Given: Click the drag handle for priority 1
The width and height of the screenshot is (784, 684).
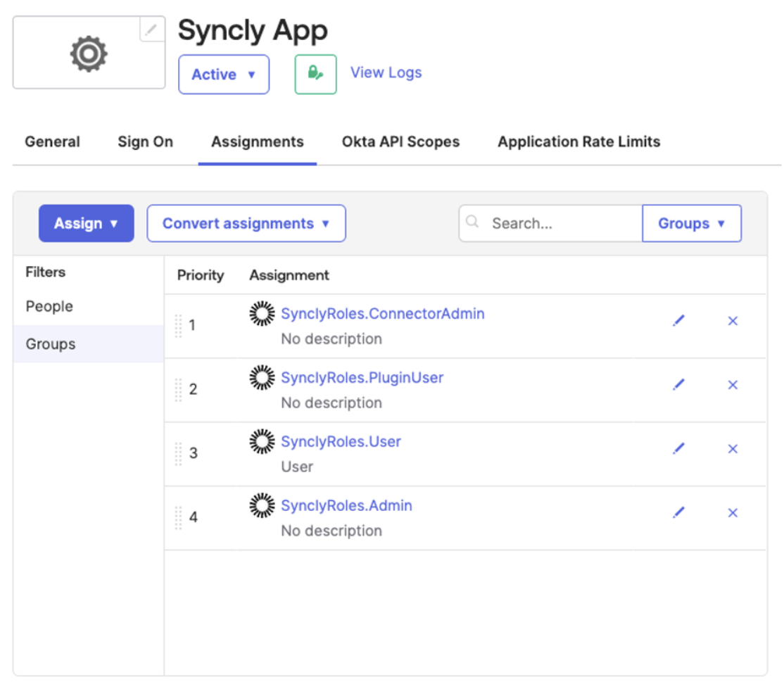Looking at the screenshot, I should click(179, 326).
